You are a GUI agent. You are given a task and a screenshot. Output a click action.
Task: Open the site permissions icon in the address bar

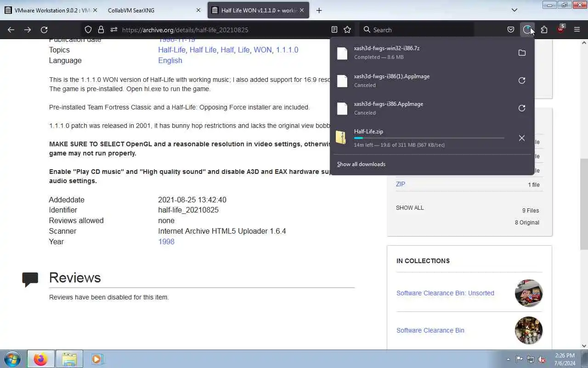point(113,30)
